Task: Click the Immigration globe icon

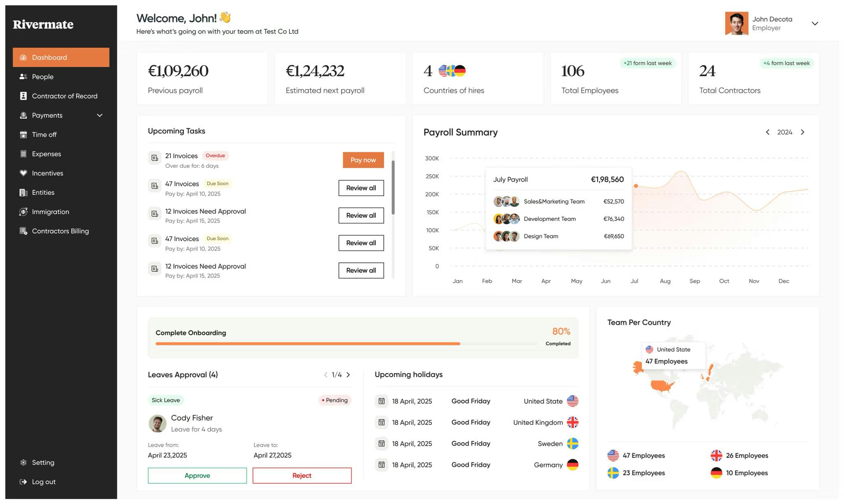Action: click(23, 212)
